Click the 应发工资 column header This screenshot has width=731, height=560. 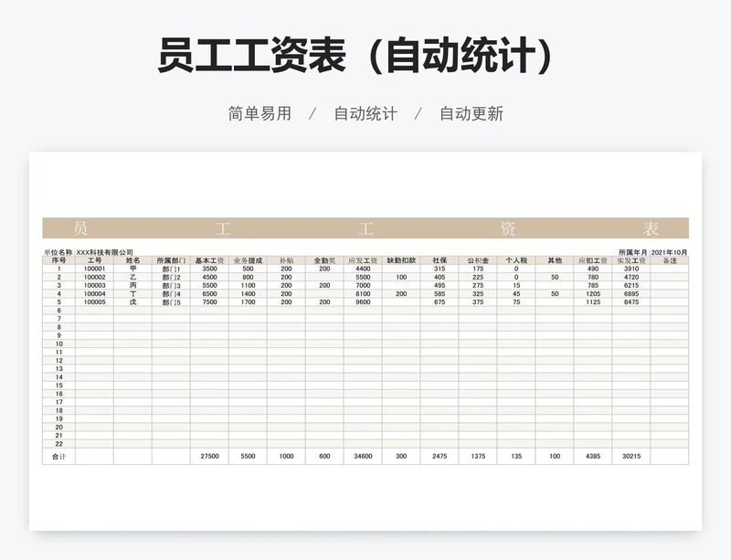[x=363, y=260]
